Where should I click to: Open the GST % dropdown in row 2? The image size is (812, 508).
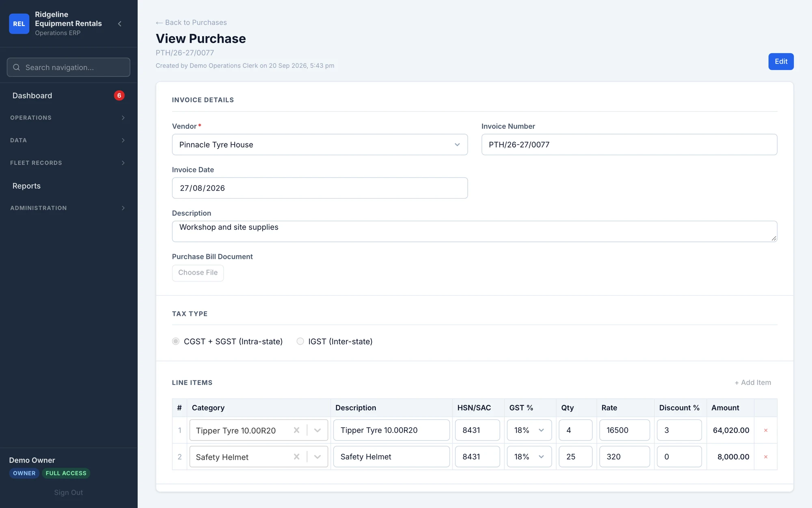click(x=529, y=456)
